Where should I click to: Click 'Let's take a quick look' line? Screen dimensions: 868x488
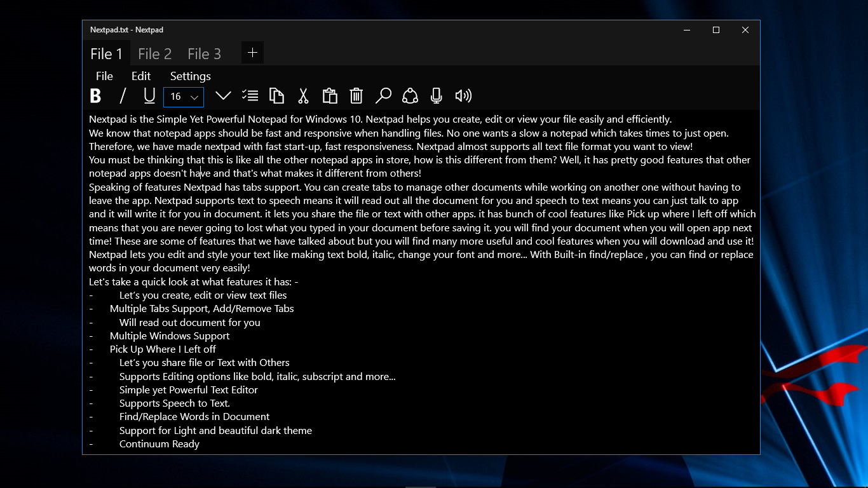pyautogui.click(x=194, y=281)
